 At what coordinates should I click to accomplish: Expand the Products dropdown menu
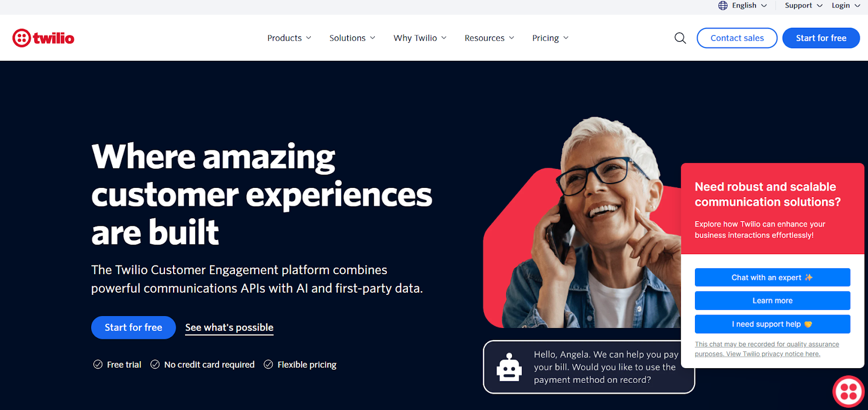289,38
